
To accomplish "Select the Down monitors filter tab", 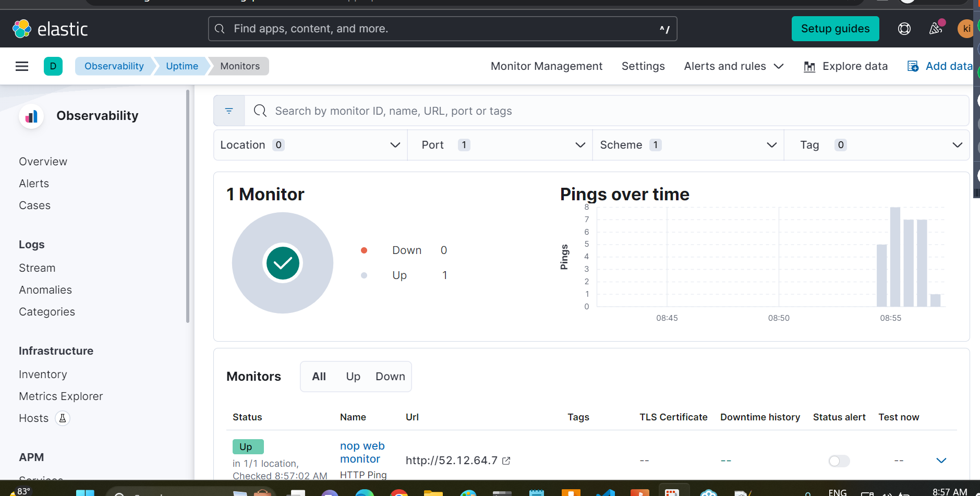I will 390,377.
